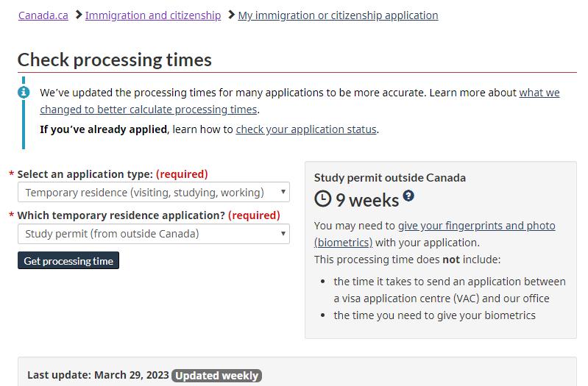Open Immigration and citizenship breadcrumb
This screenshot has width=588, height=386.
[152, 15]
